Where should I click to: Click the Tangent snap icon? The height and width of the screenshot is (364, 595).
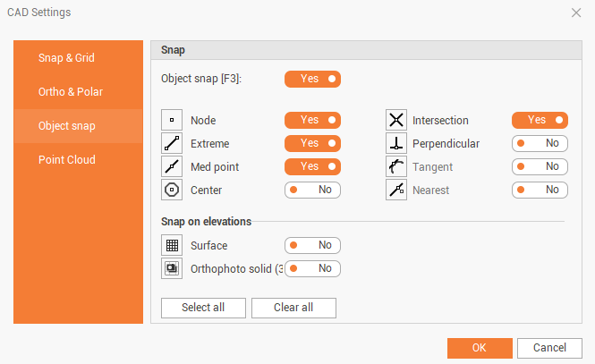point(396,166)
